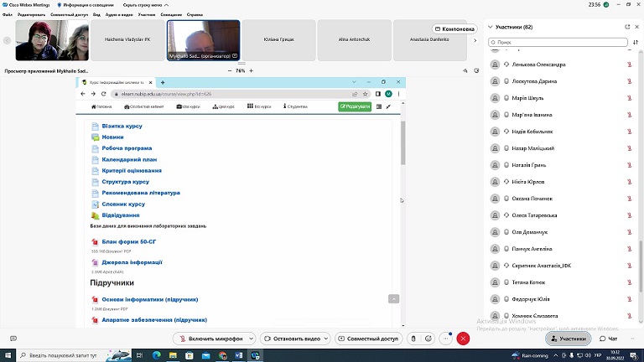Close participants panel X
This screenshot has height=362, width=644.
[x=637, y=27]
